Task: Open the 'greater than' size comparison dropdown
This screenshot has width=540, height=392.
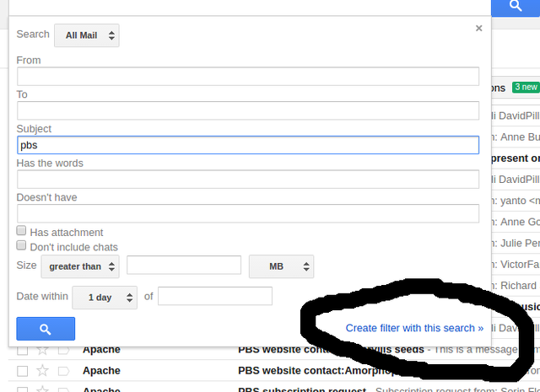Action: (82, 266)
